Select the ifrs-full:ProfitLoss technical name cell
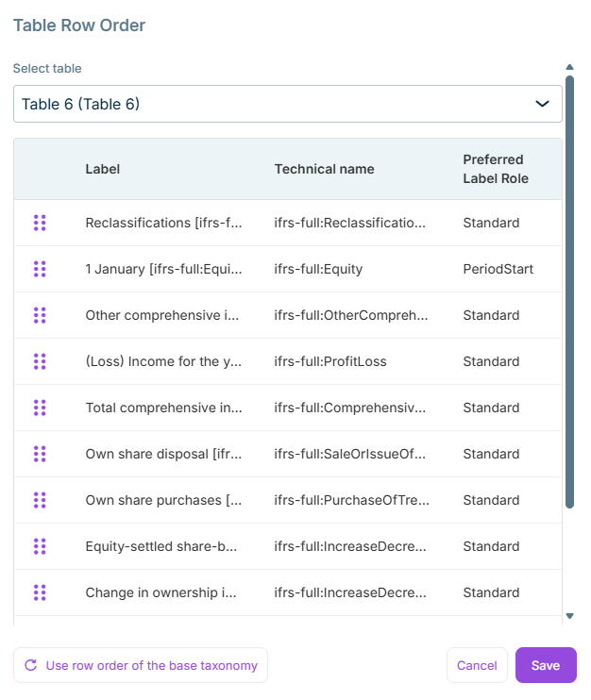Viewport: 591px width, 700px height. (x=330, y=361)
